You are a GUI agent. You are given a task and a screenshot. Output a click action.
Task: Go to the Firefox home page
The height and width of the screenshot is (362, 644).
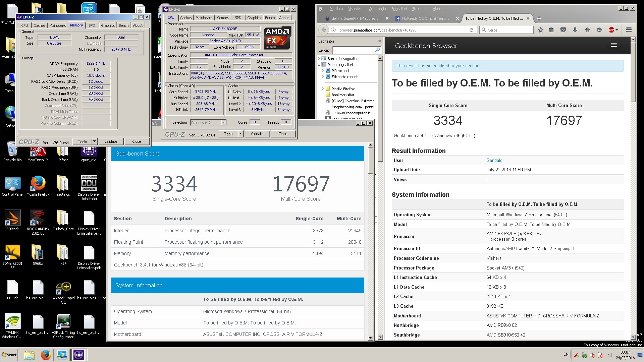(587, 30)
